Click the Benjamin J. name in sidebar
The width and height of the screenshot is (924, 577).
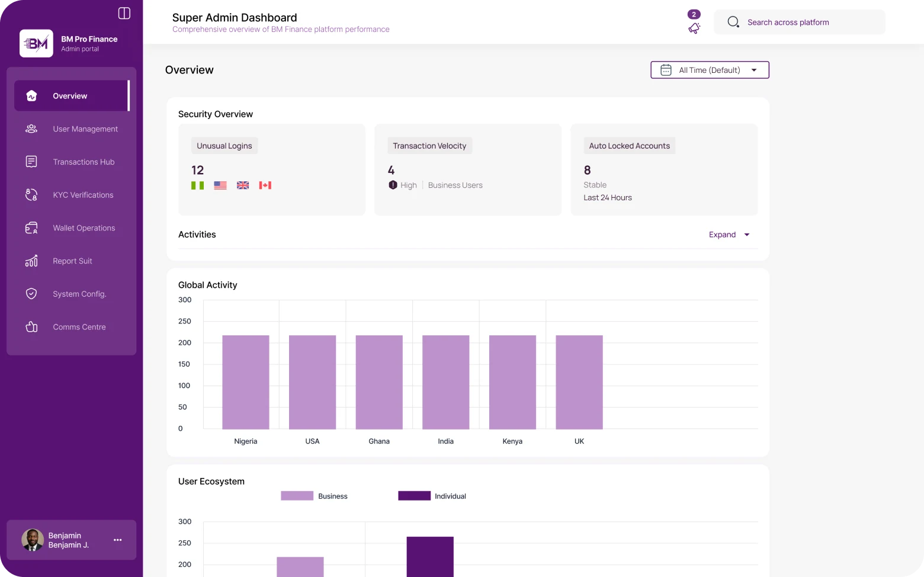click(69, 545)
